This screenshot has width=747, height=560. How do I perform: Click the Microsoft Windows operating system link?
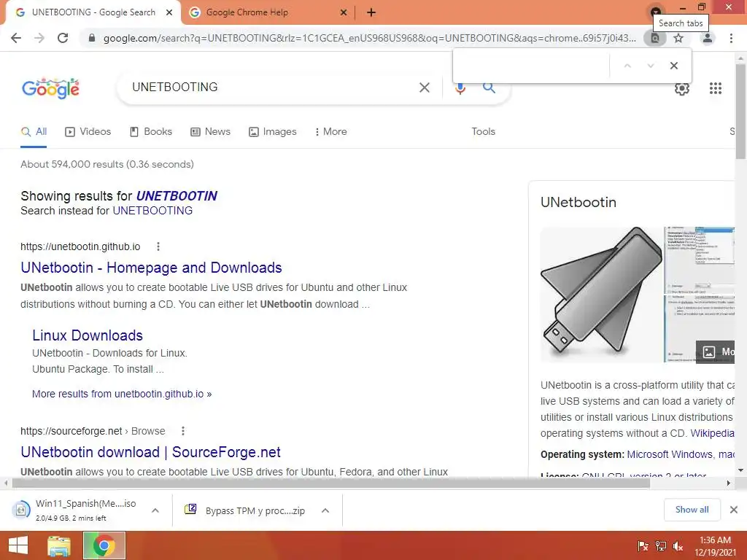point(670,455)
